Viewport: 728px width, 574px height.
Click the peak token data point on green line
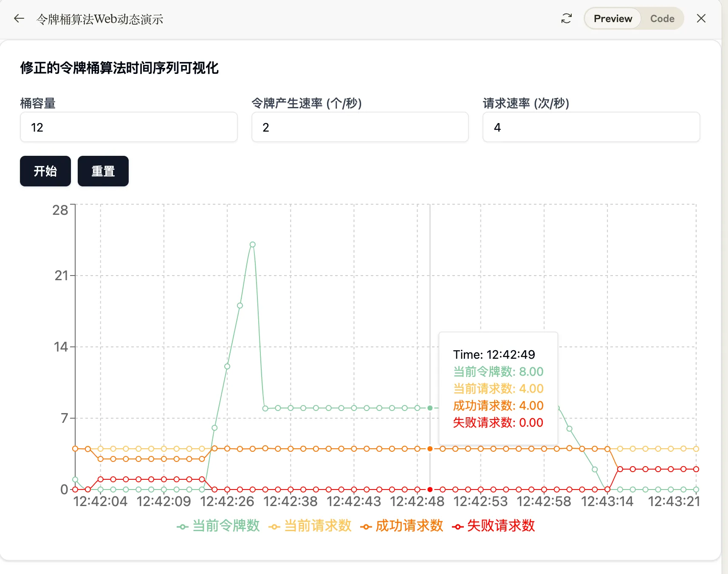click(x=253, y=245)
